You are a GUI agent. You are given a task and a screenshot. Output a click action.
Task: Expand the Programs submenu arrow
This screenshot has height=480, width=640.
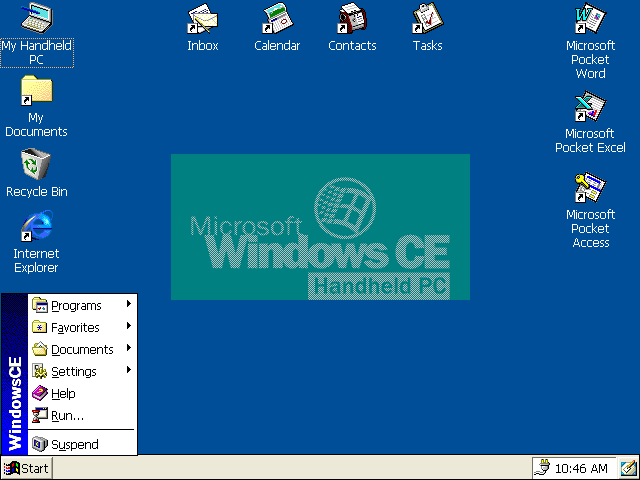click(x=129, y=304)
